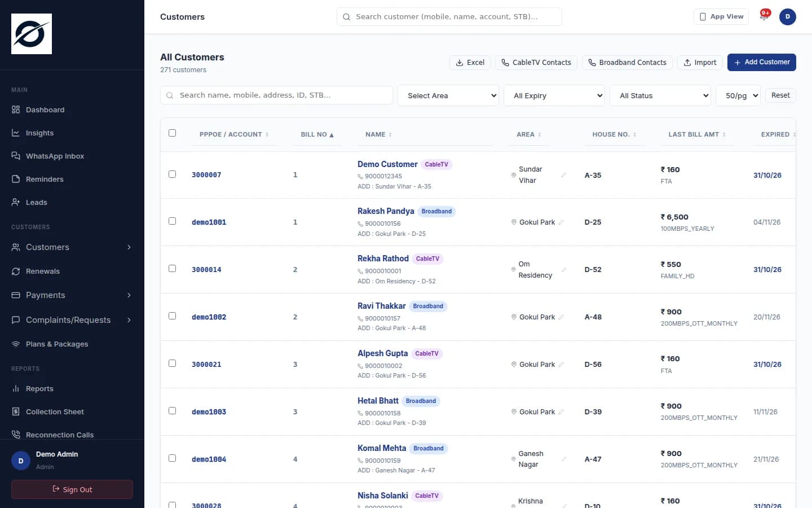Export customers with Excel button

(470, 63)
